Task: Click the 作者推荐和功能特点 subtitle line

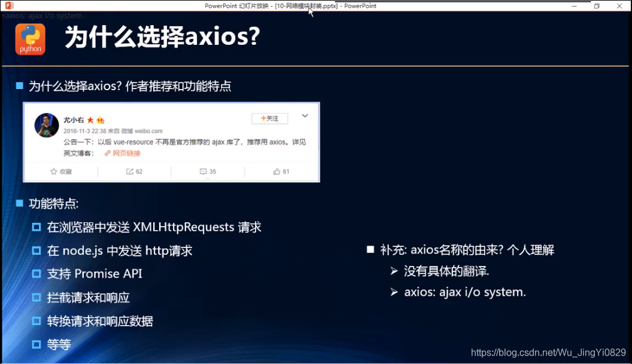Action: 130,86
